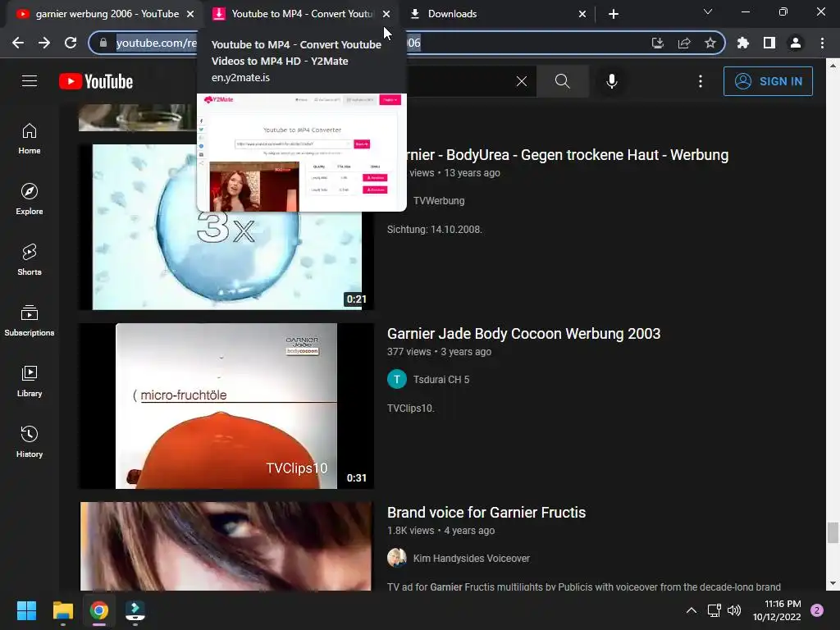Click the Sichtung: 14.10.2008 description text

435,230
